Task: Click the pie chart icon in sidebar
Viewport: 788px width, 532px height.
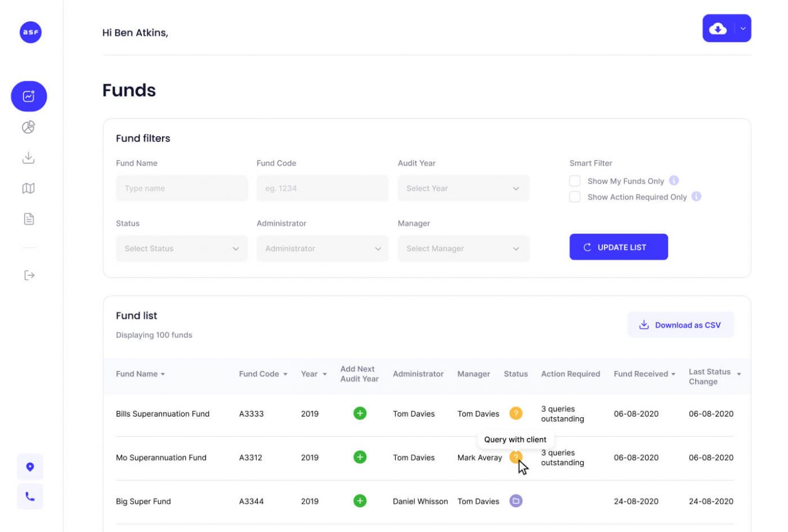Action: (x=28, y=127)
